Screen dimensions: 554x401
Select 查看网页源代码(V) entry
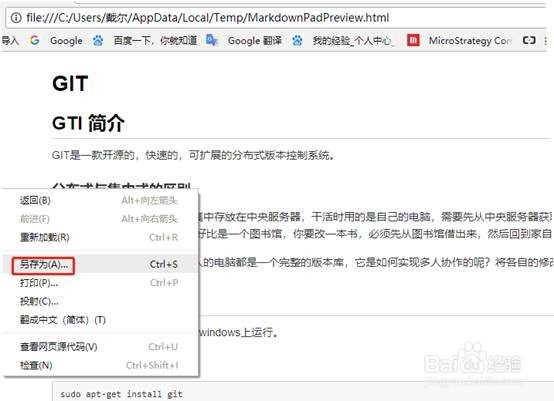[x=101, y=347]
